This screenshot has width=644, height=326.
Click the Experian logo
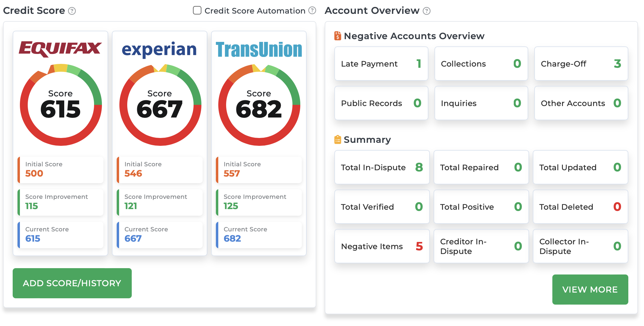point(159,50)
